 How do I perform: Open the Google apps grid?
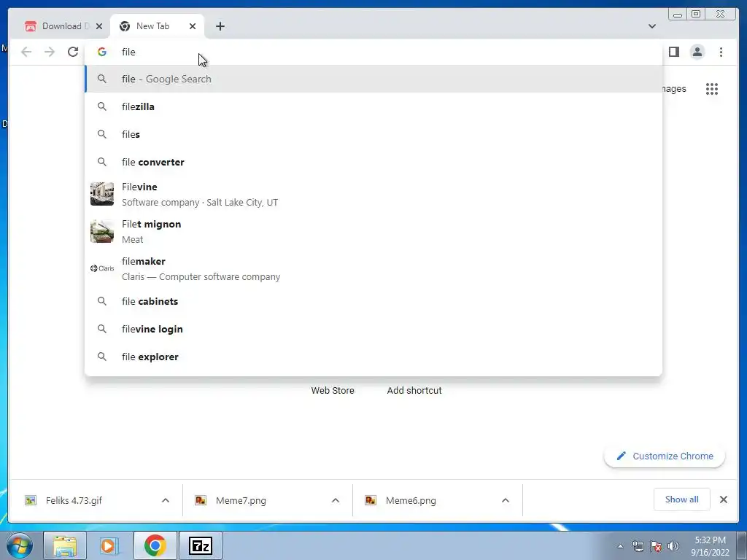point(712,88)
